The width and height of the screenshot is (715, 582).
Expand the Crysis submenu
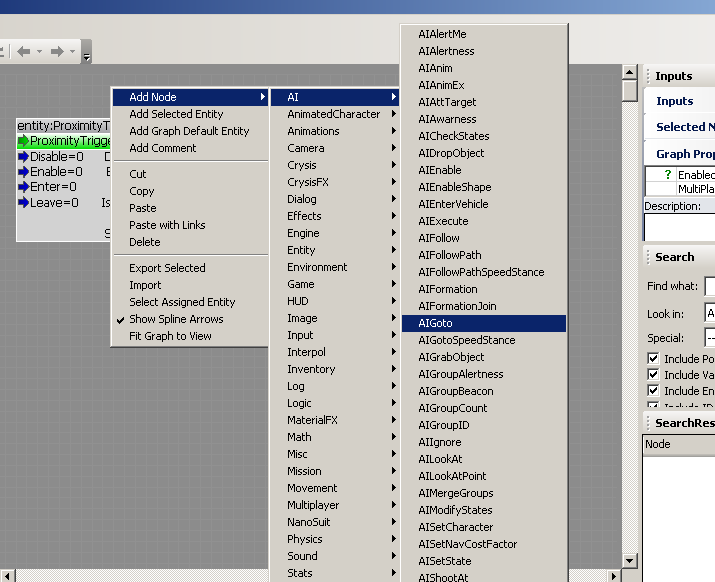(x=335, y=165)
